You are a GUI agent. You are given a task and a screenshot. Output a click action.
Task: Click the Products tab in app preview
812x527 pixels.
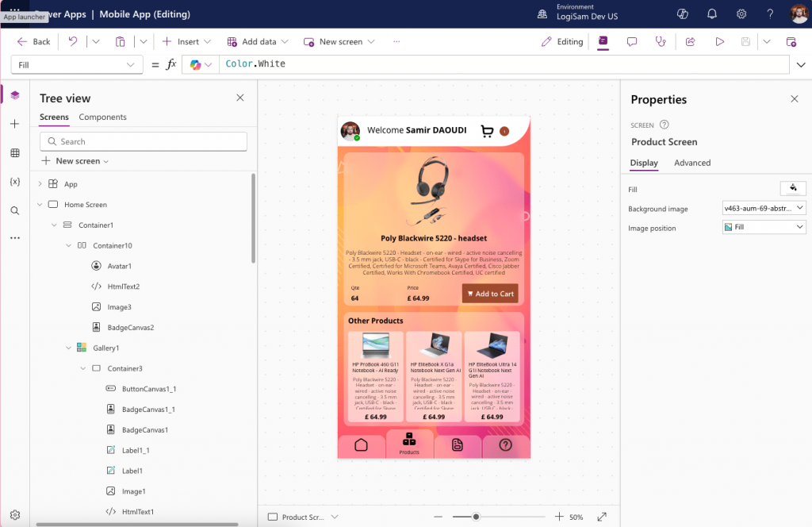[x=409, y=444]
